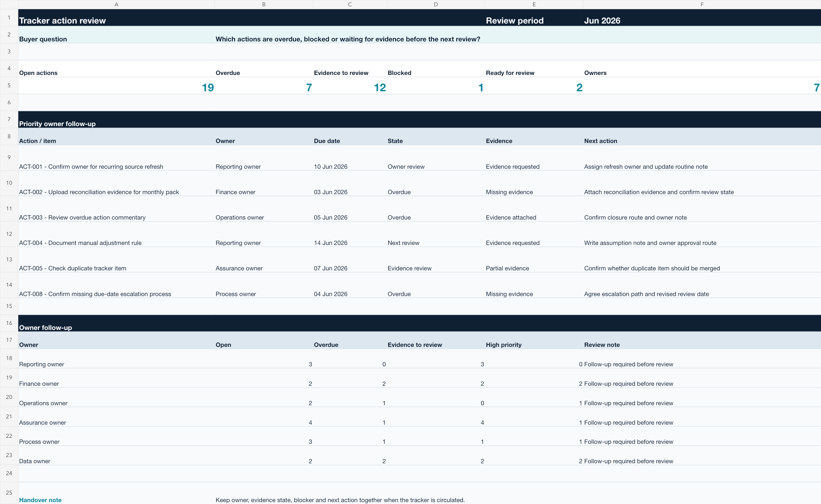
Task: Click the 'Priority owner follow-up' section header
Action: point(57,124)
